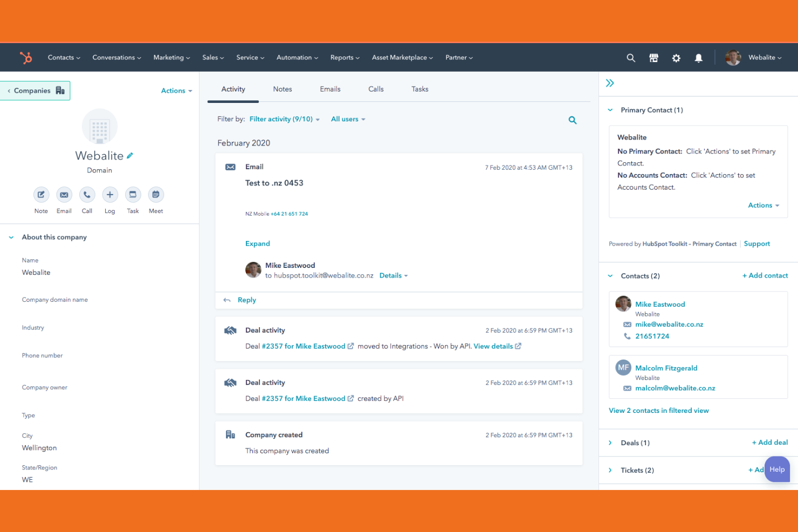Viewport: 798px width, 532px height.
Task: Click the Marketplace storefront icon
Action: [x=653, y=58]
